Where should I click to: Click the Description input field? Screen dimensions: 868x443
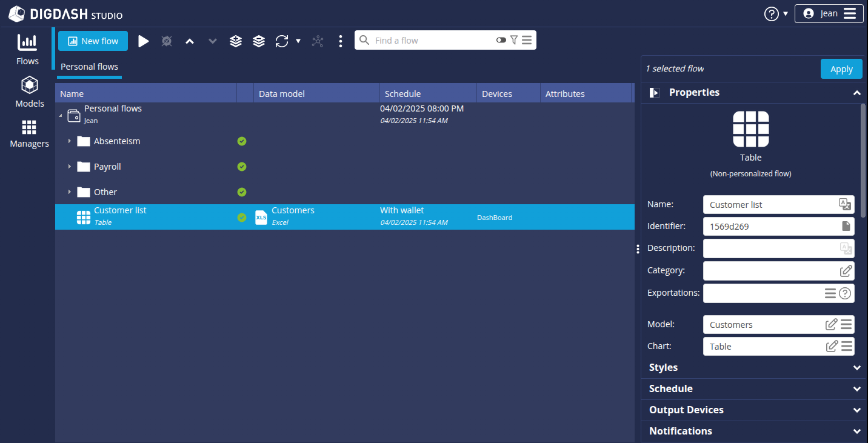(770, 248)
